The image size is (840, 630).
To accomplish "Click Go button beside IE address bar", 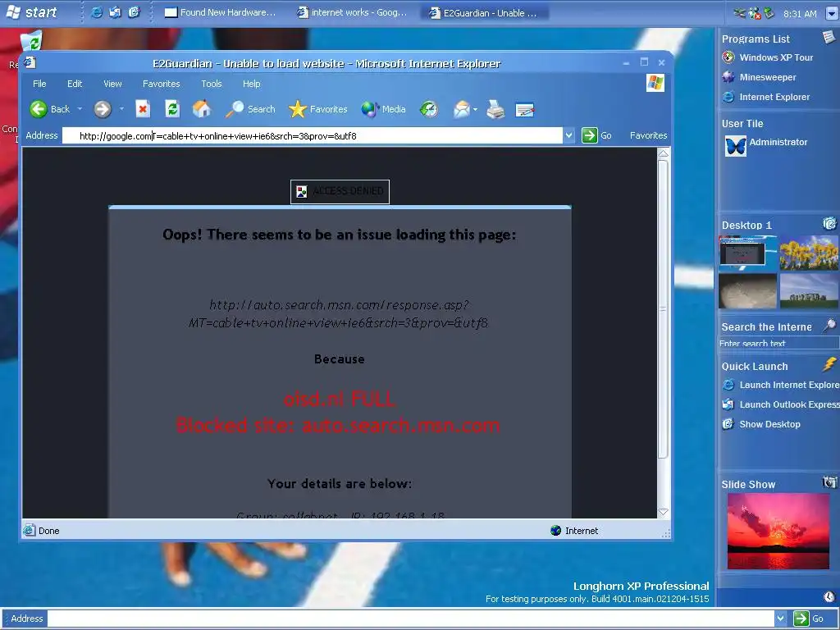I will [597, 135].
